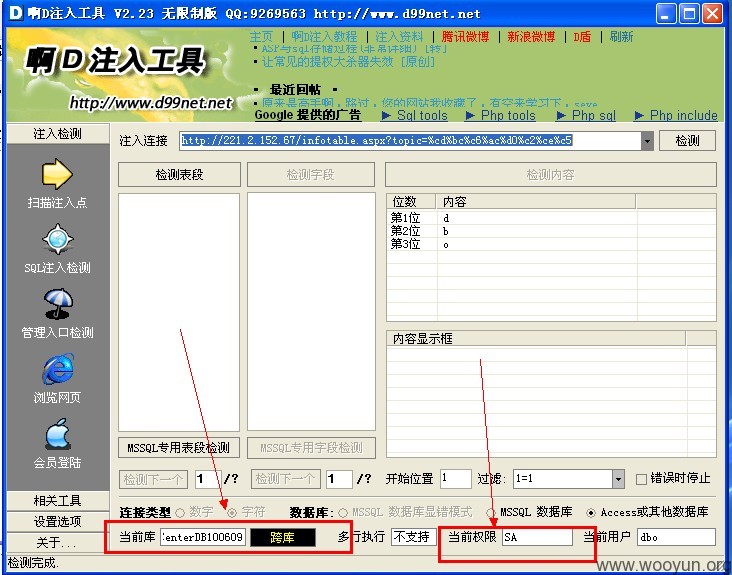Open the Php sql ad link

(x=586, y=115)
